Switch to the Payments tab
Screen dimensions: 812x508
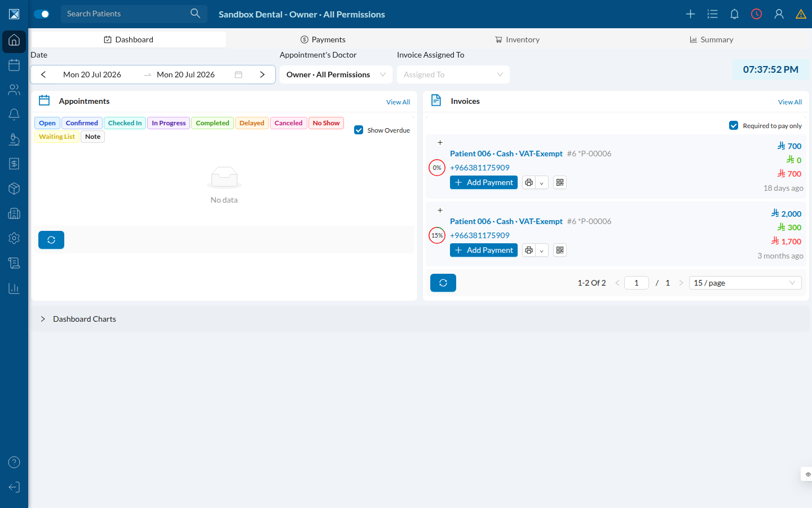point(323,40)
